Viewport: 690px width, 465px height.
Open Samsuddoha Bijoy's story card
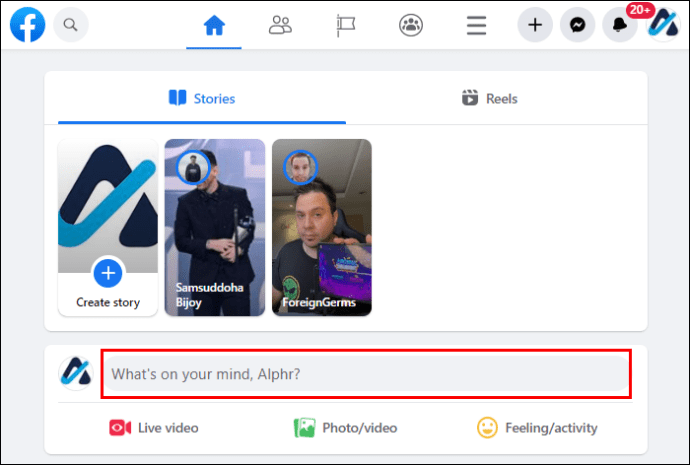pos(215,227)
